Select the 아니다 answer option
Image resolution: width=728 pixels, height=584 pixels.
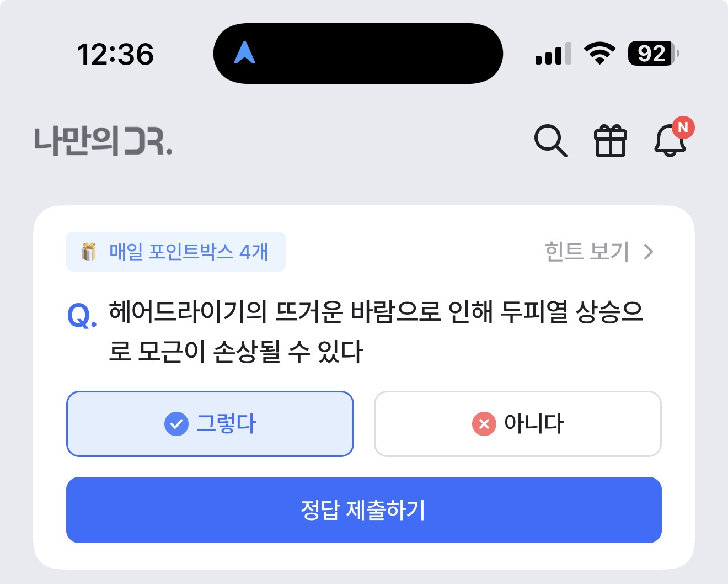pyautogui.click(x=517, y=424)
